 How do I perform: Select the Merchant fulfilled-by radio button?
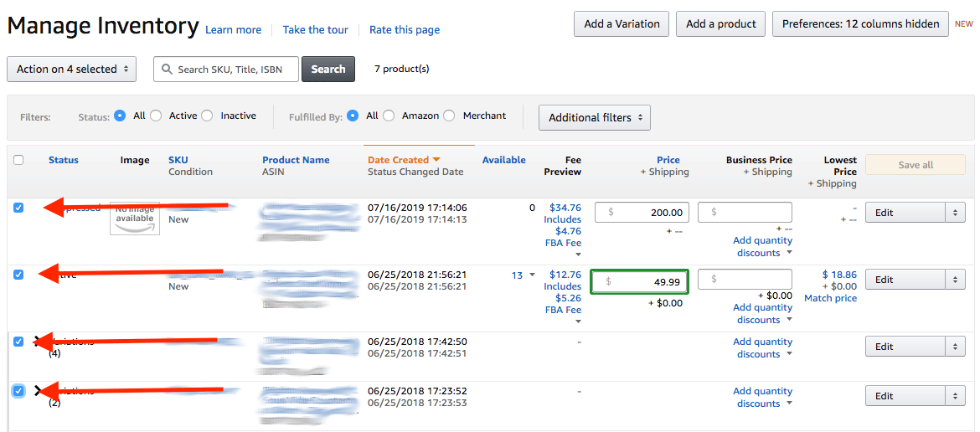coord(449,116)
